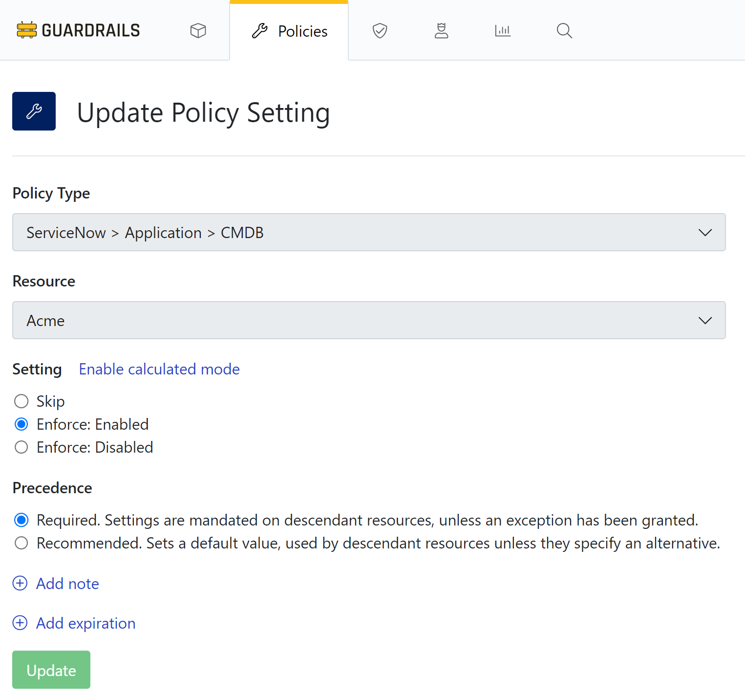Screen dimensions: 745x700
Task: Select the Enforce: Enabled radio control
Action: 21,424
